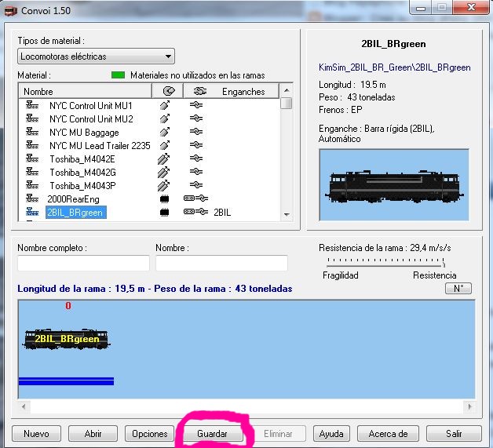Open the Tipos de material dropdown
This screenshot has height=448, width=493.
[x=96, y=56]
